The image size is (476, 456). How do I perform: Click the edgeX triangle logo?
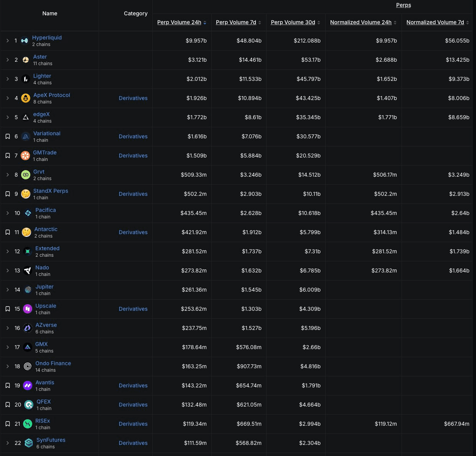click(x=26, y=117)
